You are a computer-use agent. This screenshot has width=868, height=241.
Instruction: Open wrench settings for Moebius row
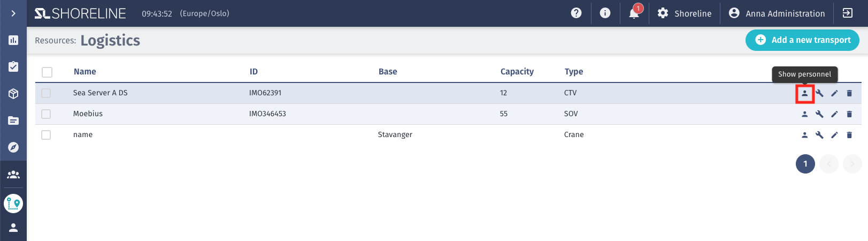[x=819, y=114]
